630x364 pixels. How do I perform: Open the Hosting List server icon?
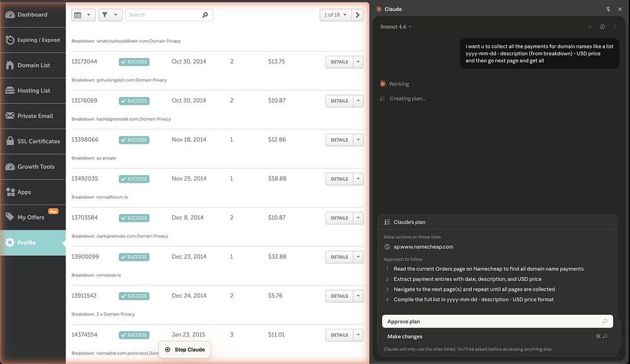pos(10,91)
